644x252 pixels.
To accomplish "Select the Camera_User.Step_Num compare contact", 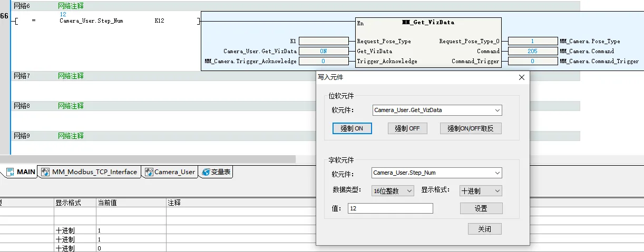I will [91, 21].
